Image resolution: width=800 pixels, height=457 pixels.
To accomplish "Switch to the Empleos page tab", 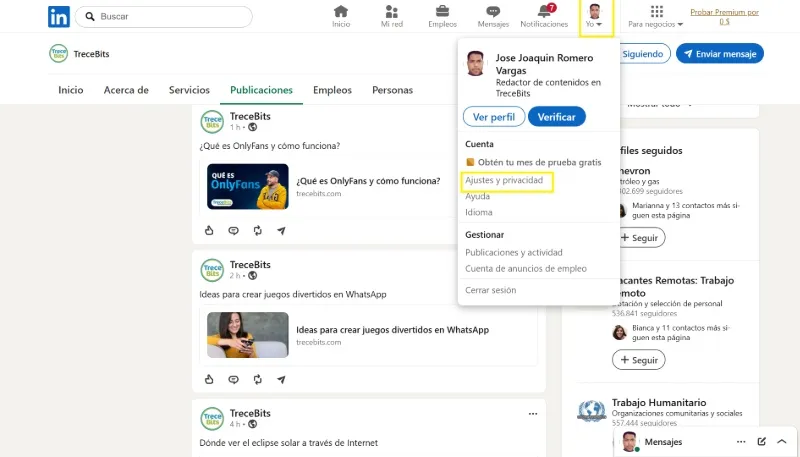I will coord(332,90).
